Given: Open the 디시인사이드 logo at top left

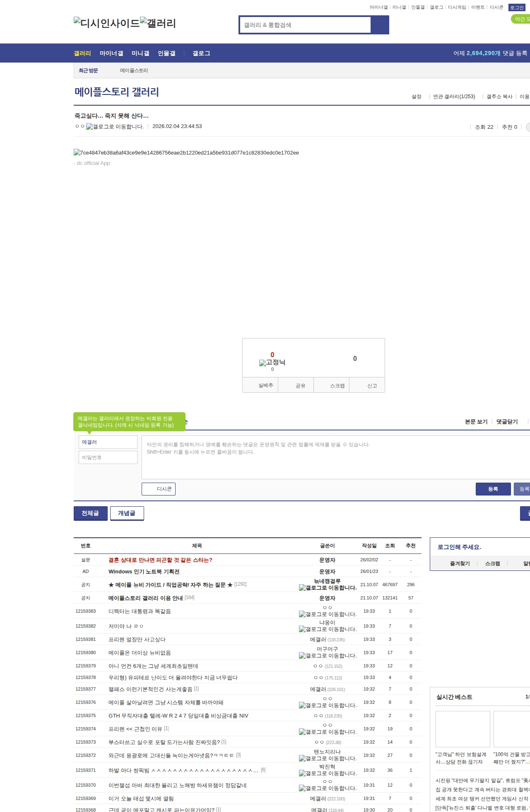Looking at the screenshot, I should point(107,23).
